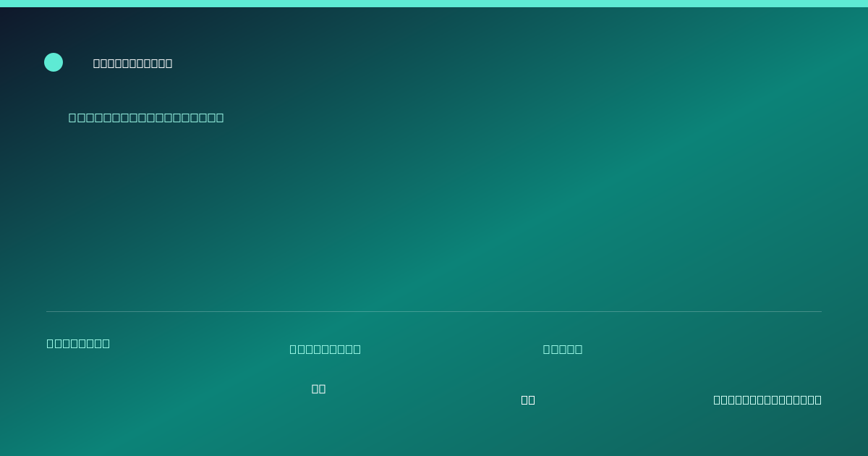Click the two-character item beneath the middle footer heading
This screenshot has height=456, width=868.
click(x=318, y=389)
